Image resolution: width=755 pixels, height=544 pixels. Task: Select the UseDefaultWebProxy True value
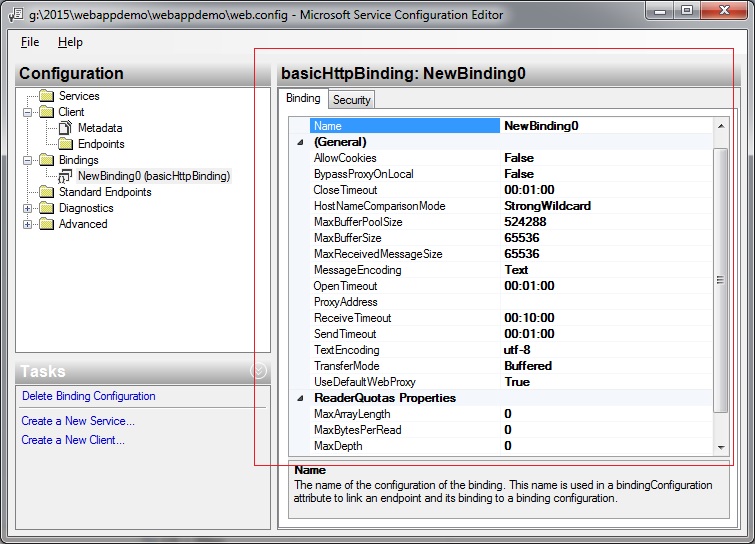(517, 382)
